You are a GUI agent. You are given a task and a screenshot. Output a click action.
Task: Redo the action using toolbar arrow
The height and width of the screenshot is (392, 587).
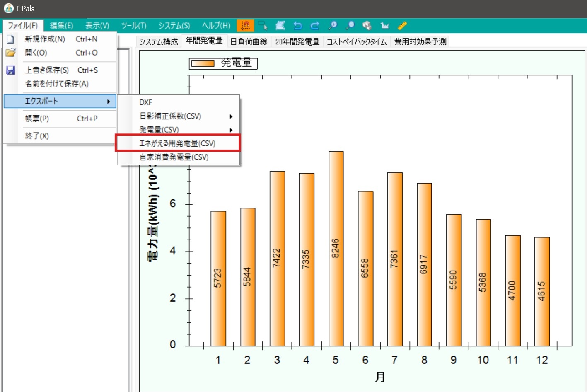coord(315,26)
